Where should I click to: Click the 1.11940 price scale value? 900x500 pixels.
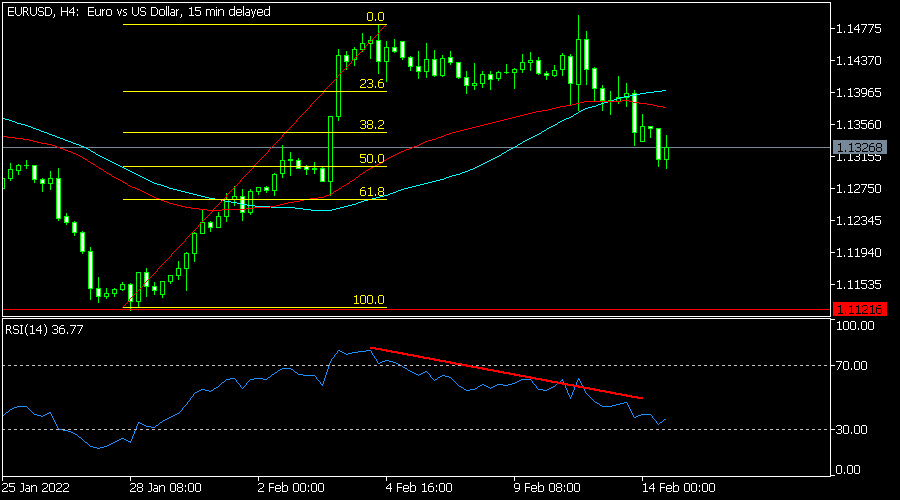859,253
